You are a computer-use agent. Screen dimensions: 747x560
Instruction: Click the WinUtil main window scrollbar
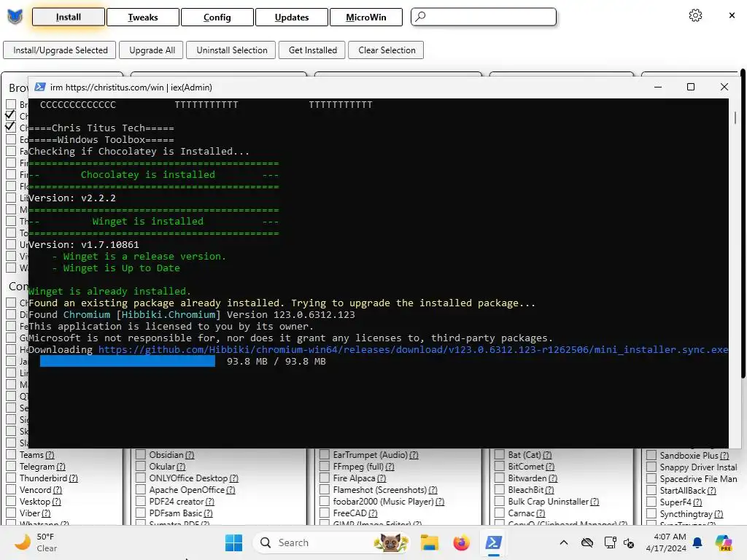click(742, 224)
